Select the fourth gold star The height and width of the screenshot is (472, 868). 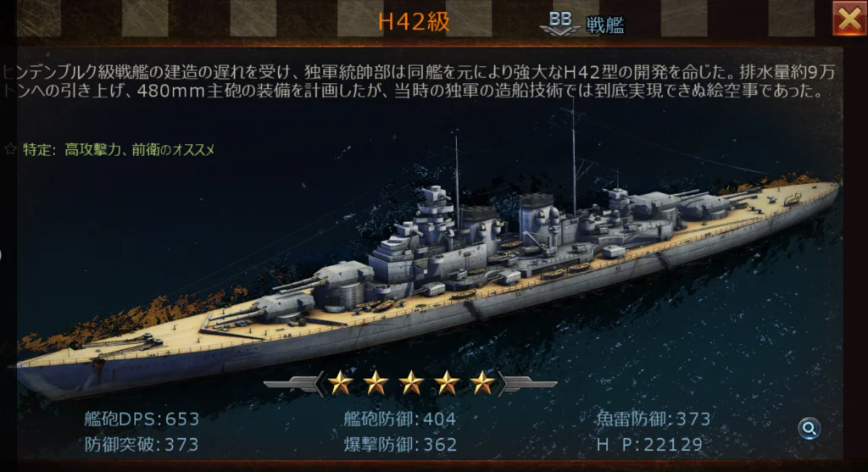pyautogui.click(x=447, y=382)
